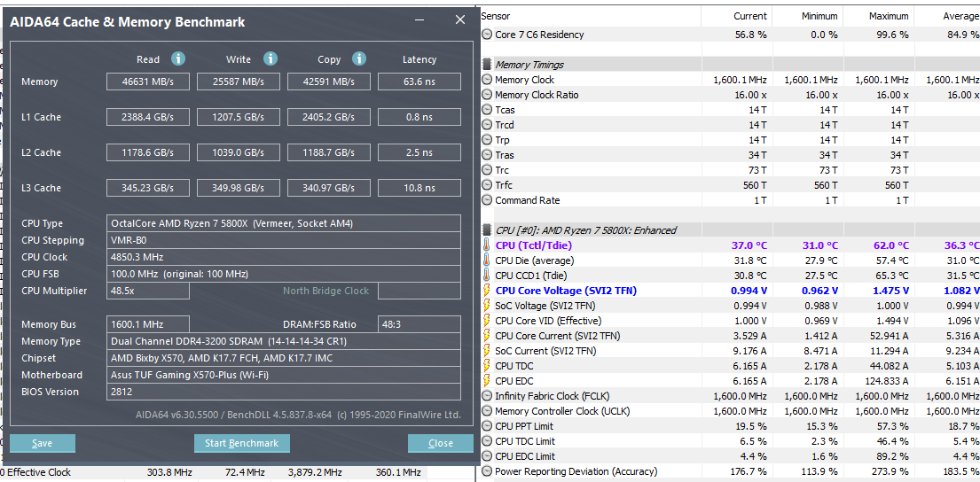Click the CPU Core Current lightning icon
This screenshot has height=482, width=980.
coord(487,336)
